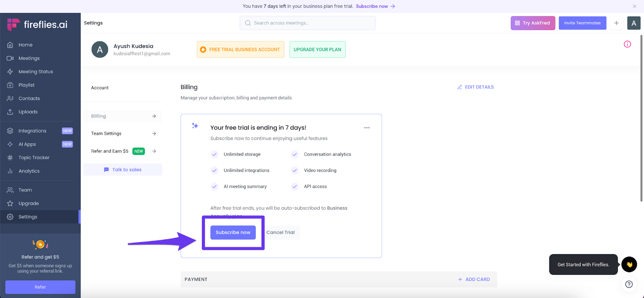
Task: Click the page vertical scrollbar
Action: coord(642,119)
